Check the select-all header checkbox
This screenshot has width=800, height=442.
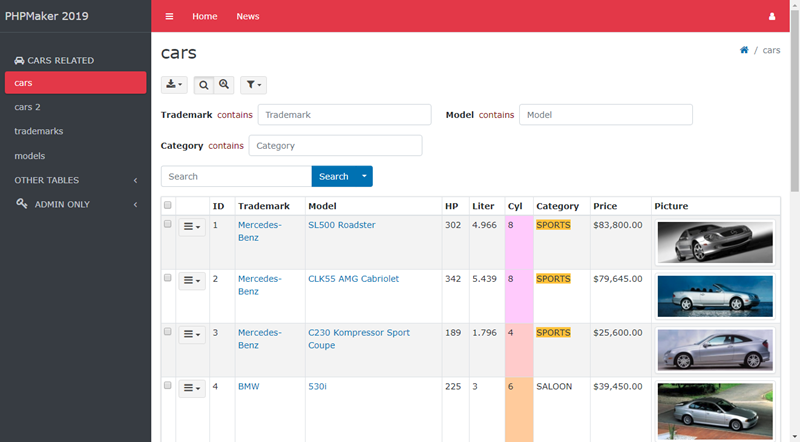tap(168, 206)
